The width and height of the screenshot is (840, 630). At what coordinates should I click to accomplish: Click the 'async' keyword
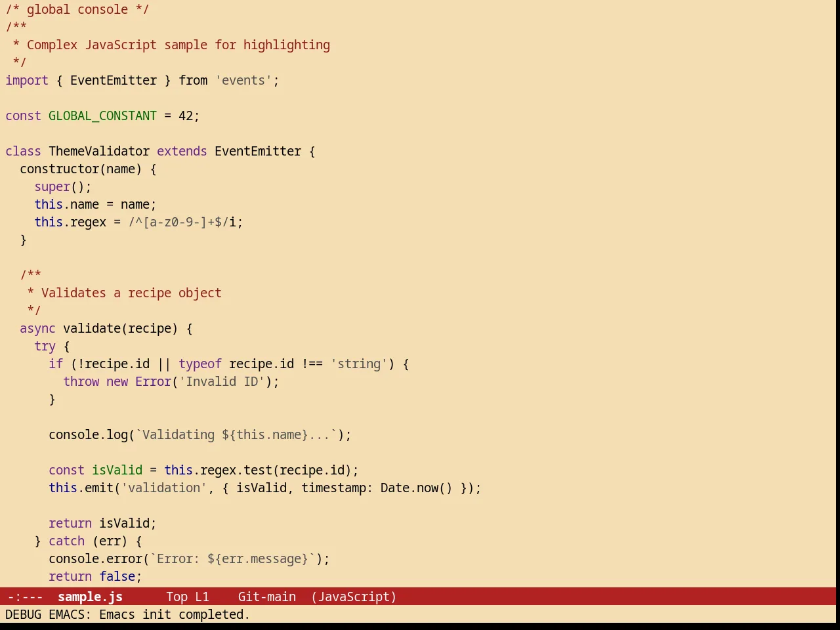pos(37,328)
